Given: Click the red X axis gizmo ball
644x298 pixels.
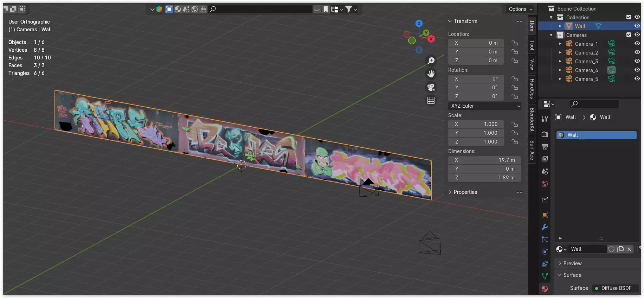Looking at the screenshot, I should click(431, 39).
